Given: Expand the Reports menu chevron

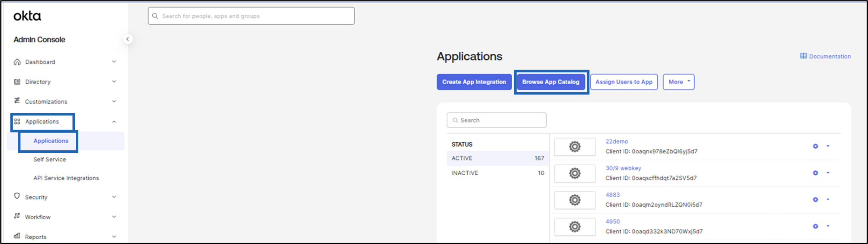Looking at the screenshot, I should (114, 237).
